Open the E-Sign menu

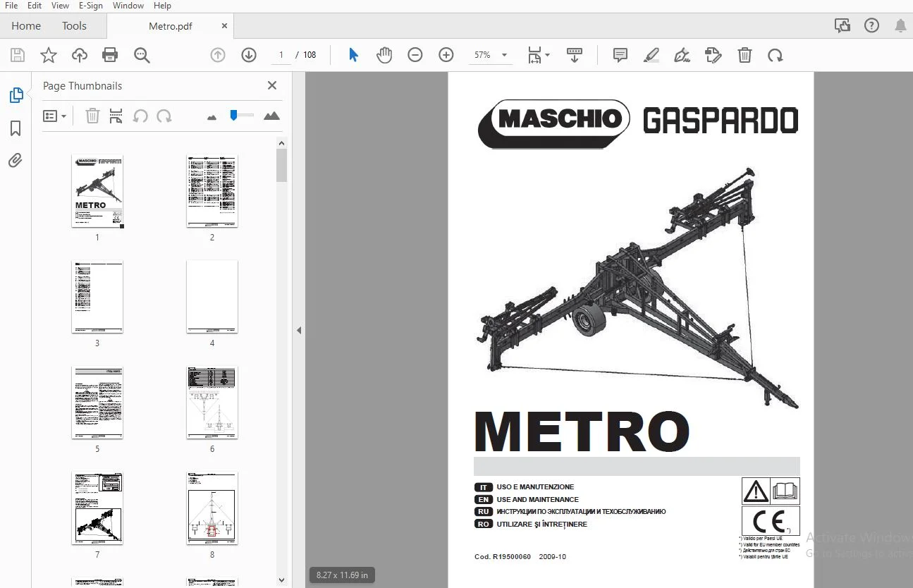click(90, 6)
